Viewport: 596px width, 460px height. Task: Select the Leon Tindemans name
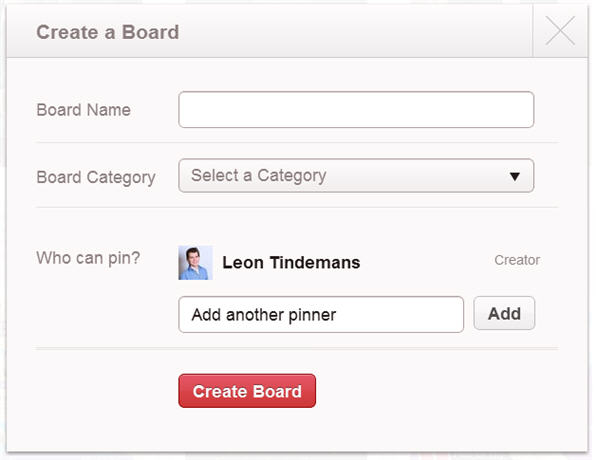[291, 262]
